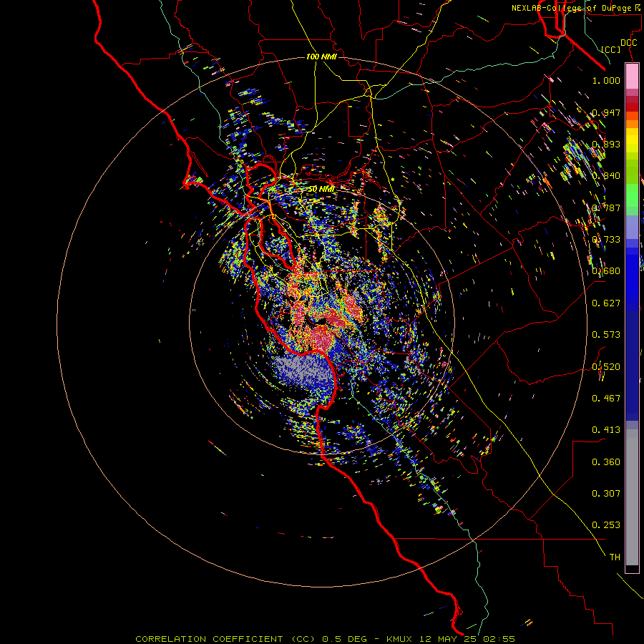The height and width of the screenshot is (644, 644).
Task: Pick the yellow band of the color bar
Action: [x=632, y=140]
